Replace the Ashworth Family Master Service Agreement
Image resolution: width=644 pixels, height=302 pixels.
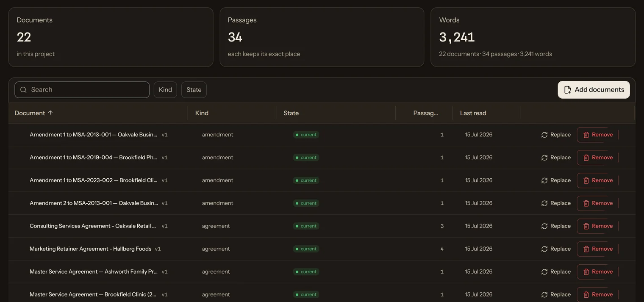(x=556, y=272)
